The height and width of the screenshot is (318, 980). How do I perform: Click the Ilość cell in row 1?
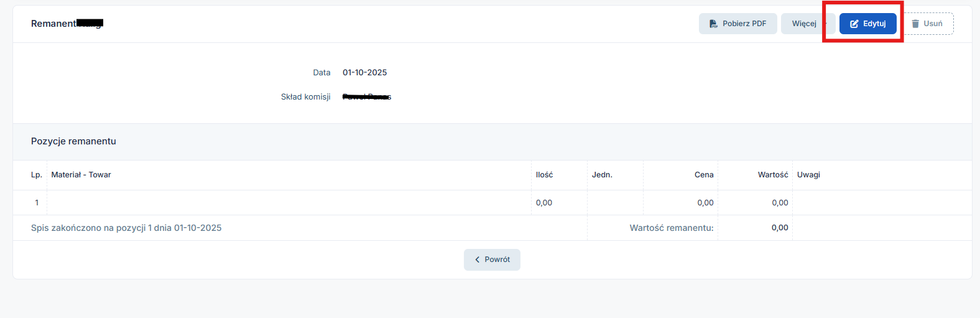544,203
